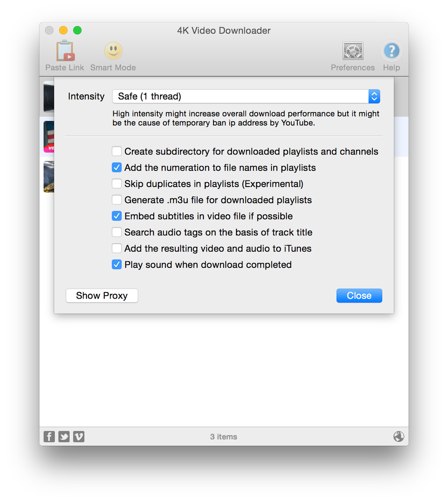Click the green zoom window button
This screenshot has width=448, height=502.
[77, 30]
